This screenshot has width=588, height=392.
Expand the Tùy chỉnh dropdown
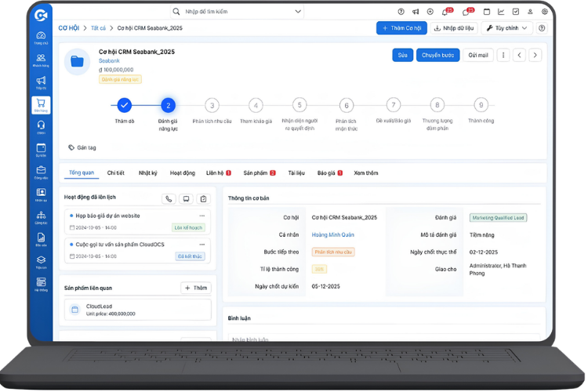click(x=506, y=28)
